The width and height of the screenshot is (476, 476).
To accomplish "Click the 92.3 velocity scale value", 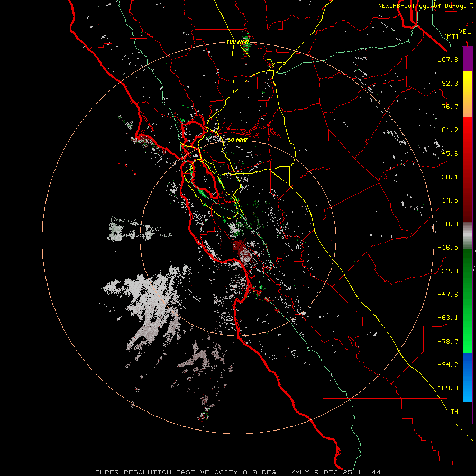I will tap(450, 83).
